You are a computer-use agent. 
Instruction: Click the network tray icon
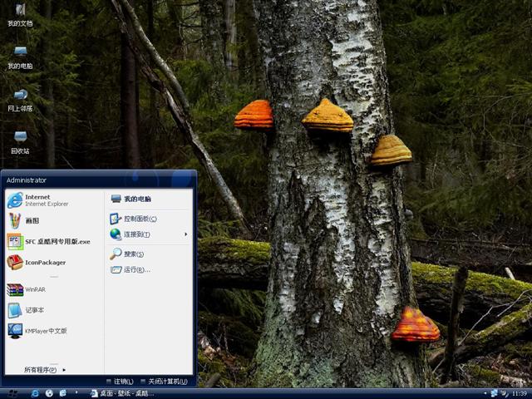494,393
